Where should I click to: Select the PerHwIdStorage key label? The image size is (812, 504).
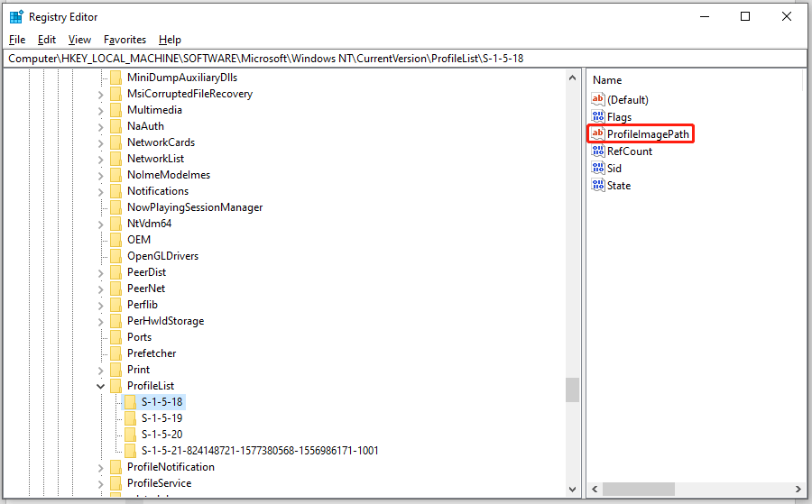coord(166,321)
